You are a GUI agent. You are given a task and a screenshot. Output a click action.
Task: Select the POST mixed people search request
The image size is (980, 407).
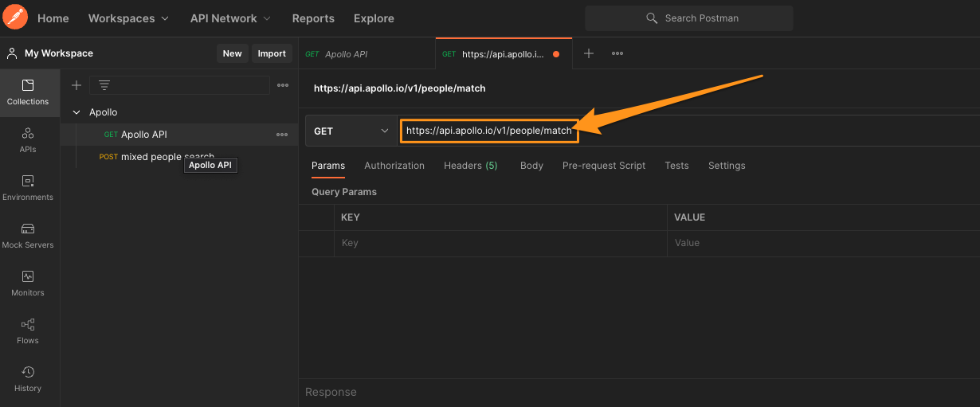179,157
